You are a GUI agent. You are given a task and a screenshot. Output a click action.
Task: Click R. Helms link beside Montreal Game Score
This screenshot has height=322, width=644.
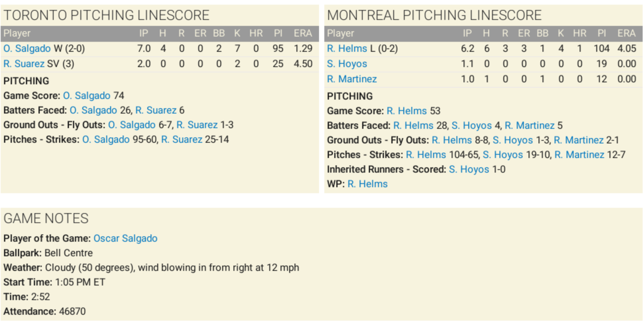(x=407, y=111)
